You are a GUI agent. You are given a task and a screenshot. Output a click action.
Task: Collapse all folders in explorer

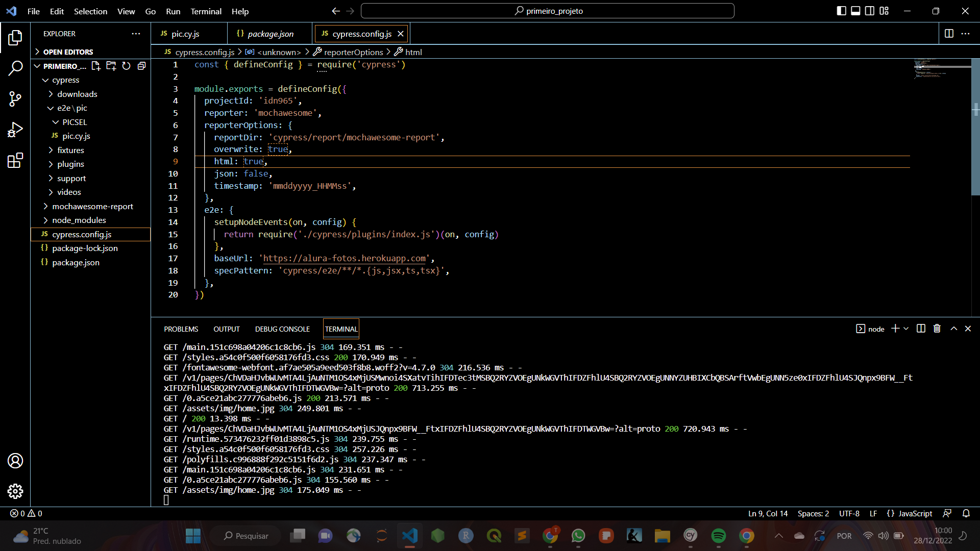coord(142,66)
